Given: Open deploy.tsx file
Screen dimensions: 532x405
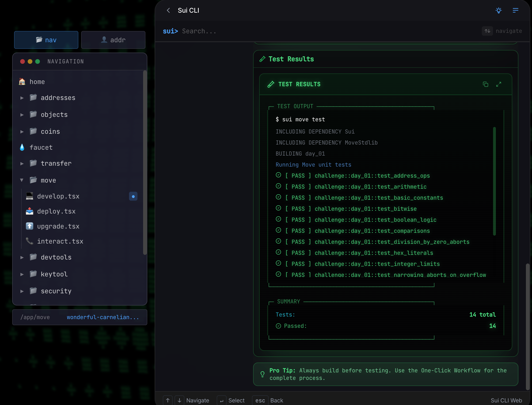Looking at the screenshot, I should [x=56, y=211].
